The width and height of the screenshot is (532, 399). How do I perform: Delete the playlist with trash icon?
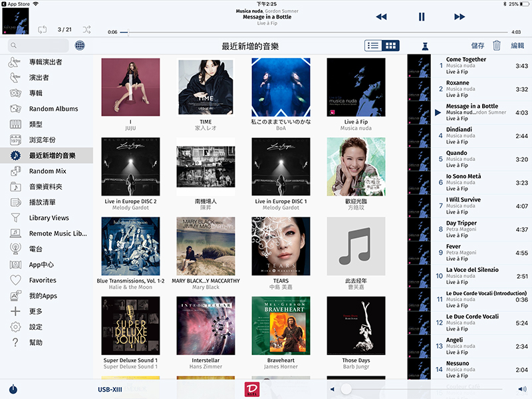coord(497,45)
